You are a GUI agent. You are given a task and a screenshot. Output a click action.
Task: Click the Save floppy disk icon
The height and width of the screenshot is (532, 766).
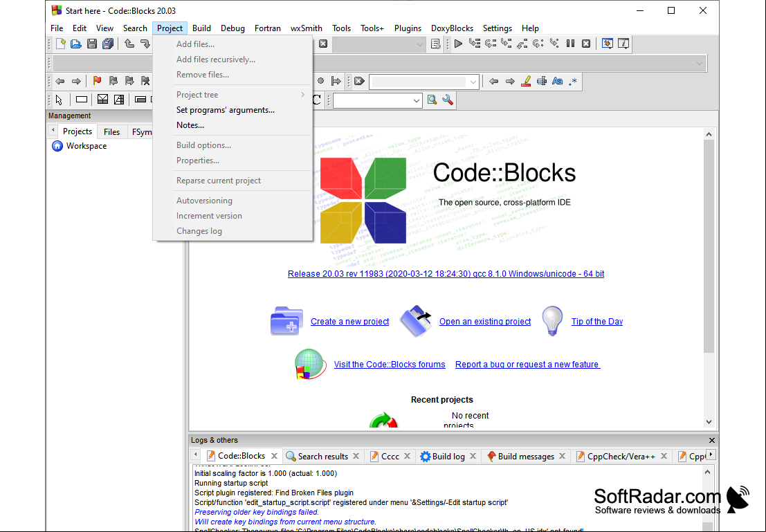coord(92,44)
